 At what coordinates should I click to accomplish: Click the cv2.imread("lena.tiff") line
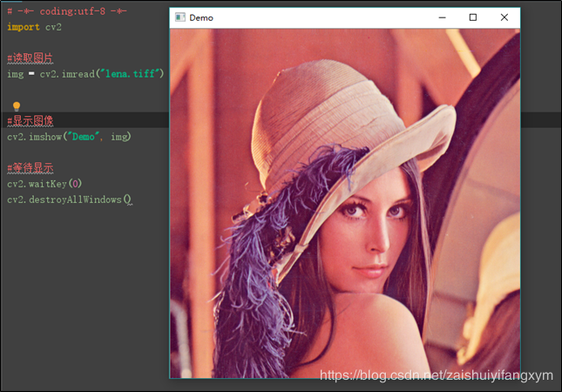pyautogui.click(x=85, y=74)
